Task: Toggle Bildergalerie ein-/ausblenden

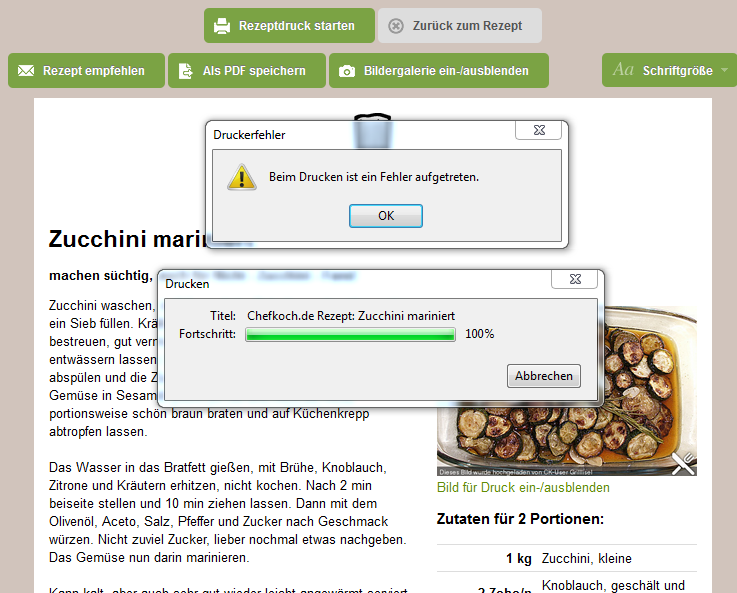Action: (439, 70)
